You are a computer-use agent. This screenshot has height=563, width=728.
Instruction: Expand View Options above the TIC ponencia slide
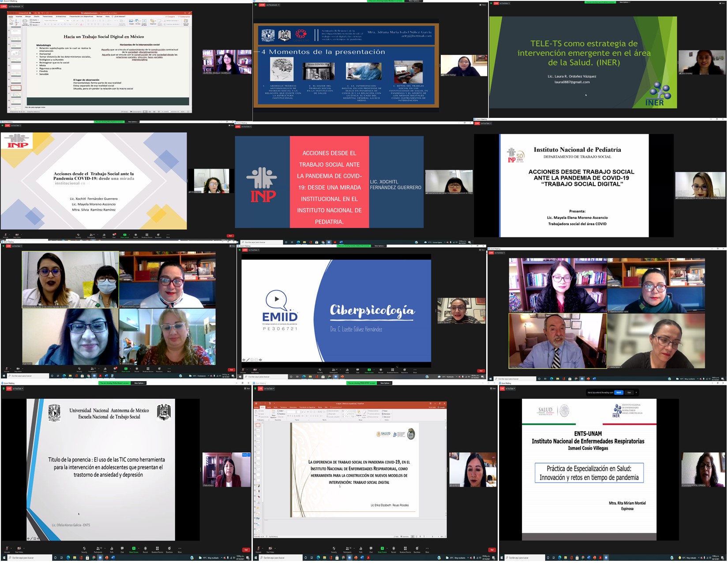pos(139,383)
